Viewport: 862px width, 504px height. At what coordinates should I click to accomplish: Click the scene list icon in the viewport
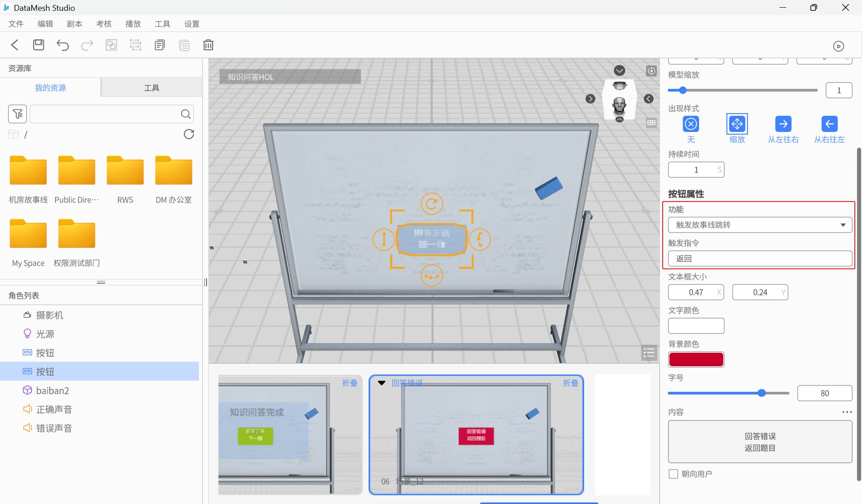(649, 353)
